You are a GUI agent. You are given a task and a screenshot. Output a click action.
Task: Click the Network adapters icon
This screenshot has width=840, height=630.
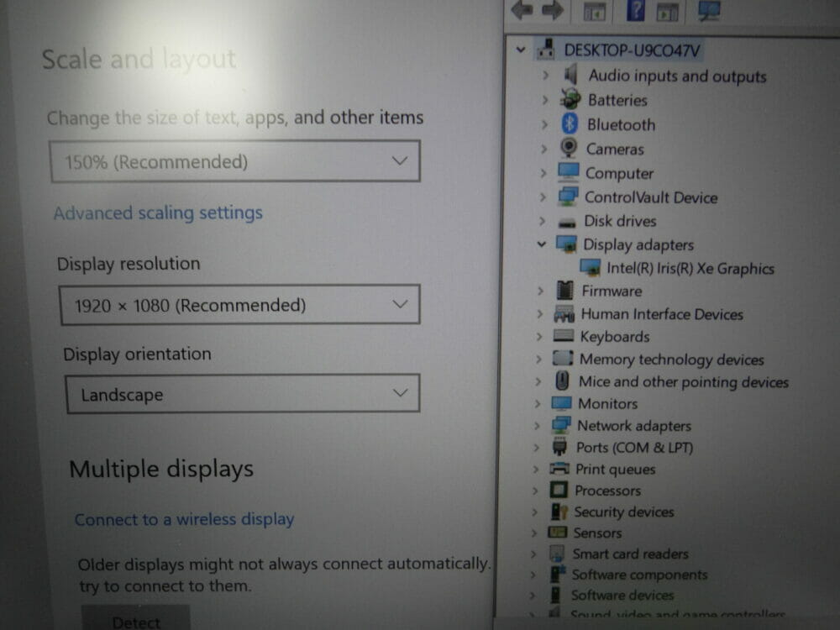561,425
